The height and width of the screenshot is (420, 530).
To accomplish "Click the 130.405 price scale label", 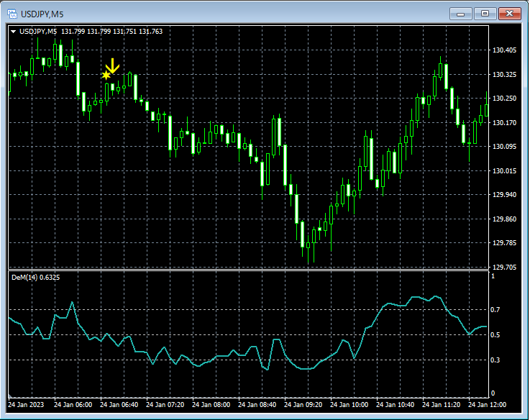I will pos(506,50).
